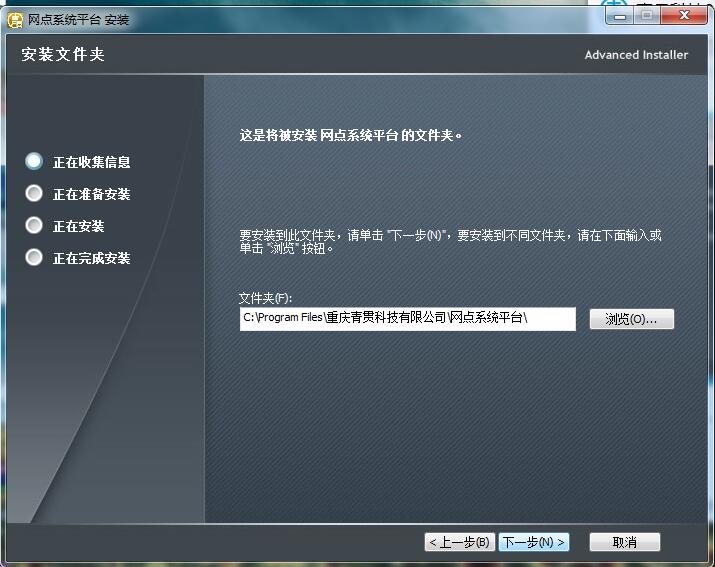Select the 正在准备安装 step indicator
This screenshot has height=567, width=715.
tap(35, 193)
